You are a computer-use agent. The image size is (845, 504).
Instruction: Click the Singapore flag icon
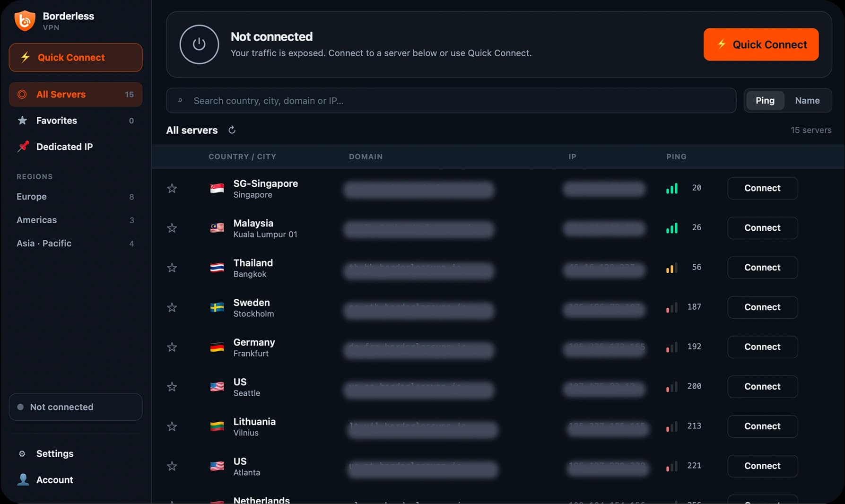pos(217,188)
